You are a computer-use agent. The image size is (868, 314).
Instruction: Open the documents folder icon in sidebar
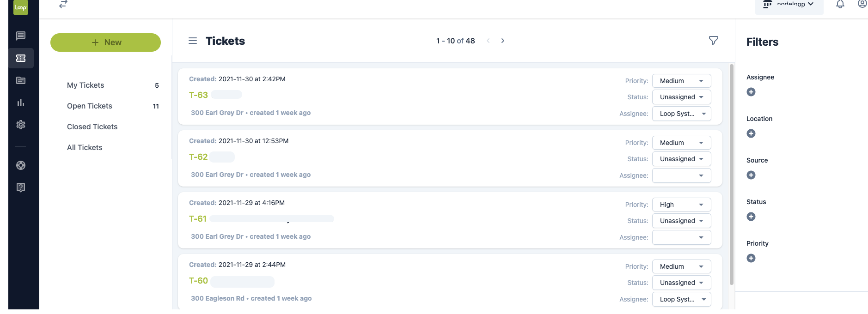[x=21, y=80]
